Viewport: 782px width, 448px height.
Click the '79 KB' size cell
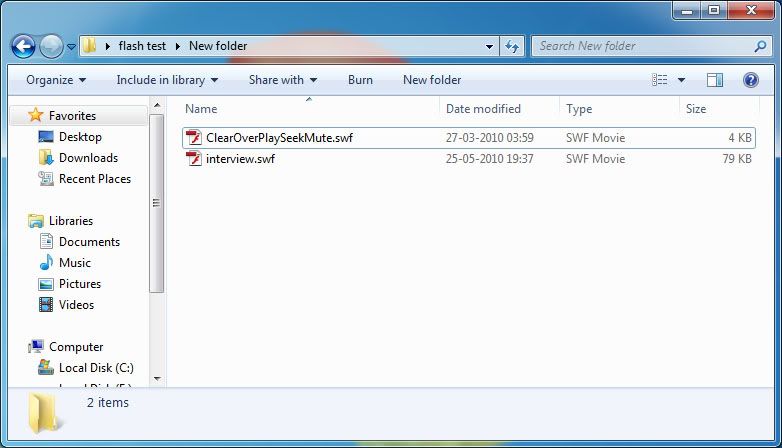tap(737, 159)
